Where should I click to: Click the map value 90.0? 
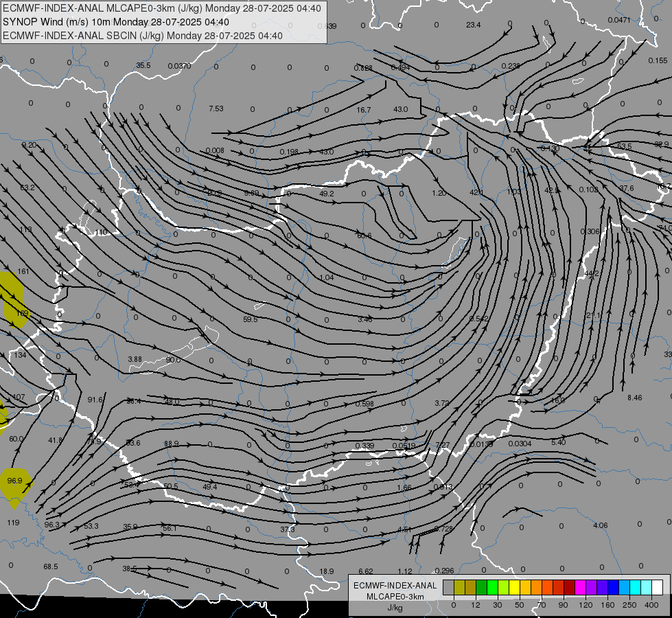tap(173, 359)
